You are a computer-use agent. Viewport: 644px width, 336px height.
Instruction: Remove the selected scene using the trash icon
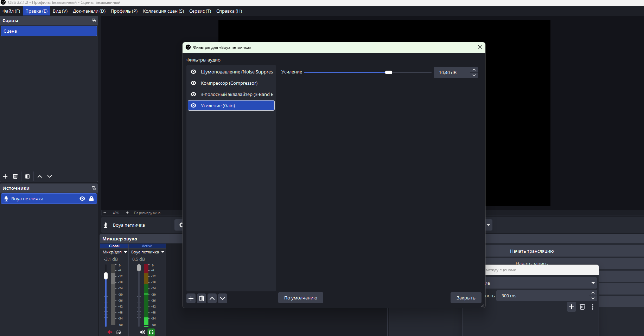point(15,176)
